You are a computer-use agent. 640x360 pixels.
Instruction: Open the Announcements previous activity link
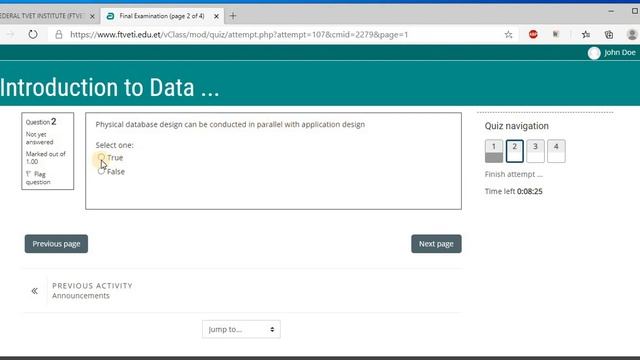[x=81, y=296]
